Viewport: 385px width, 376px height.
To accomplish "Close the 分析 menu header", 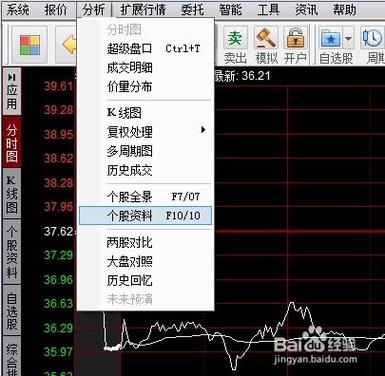I will click(x=94, y=10).
